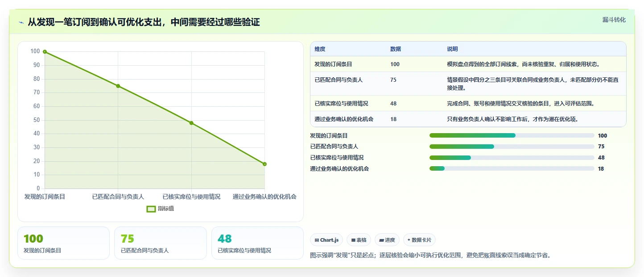
Task: Click x-axis label 通过业务确认的优化机会
Action: point(264,197)
